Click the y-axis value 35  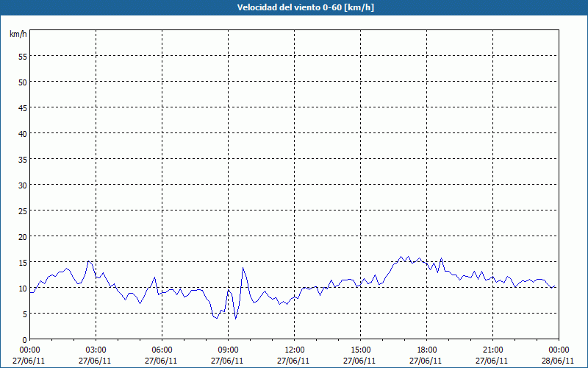click(23, 160)
